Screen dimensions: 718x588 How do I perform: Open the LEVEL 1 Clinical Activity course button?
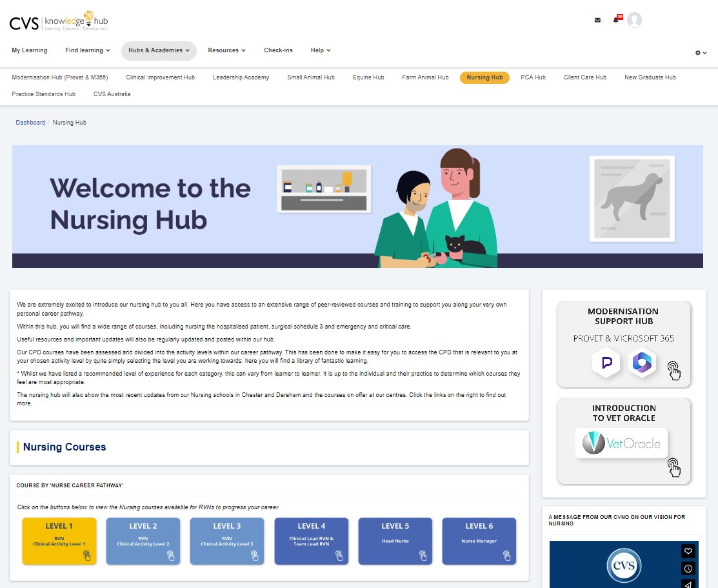[x=59, y=541]
